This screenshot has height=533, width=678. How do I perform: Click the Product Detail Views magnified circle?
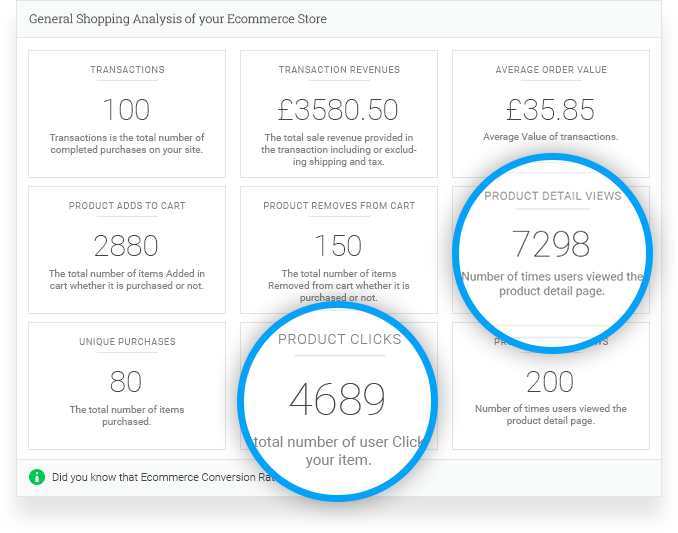click(x=552, y=253)
